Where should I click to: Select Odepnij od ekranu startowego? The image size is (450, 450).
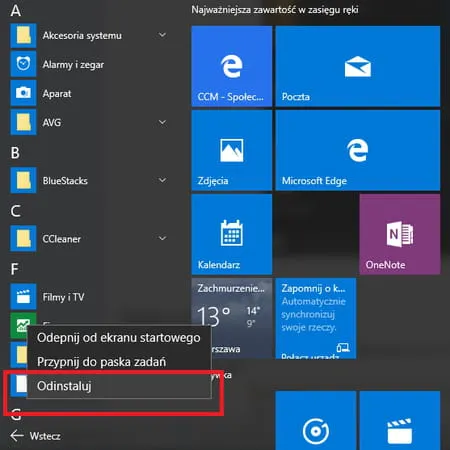pyautogui.click(x=119, y=338)
